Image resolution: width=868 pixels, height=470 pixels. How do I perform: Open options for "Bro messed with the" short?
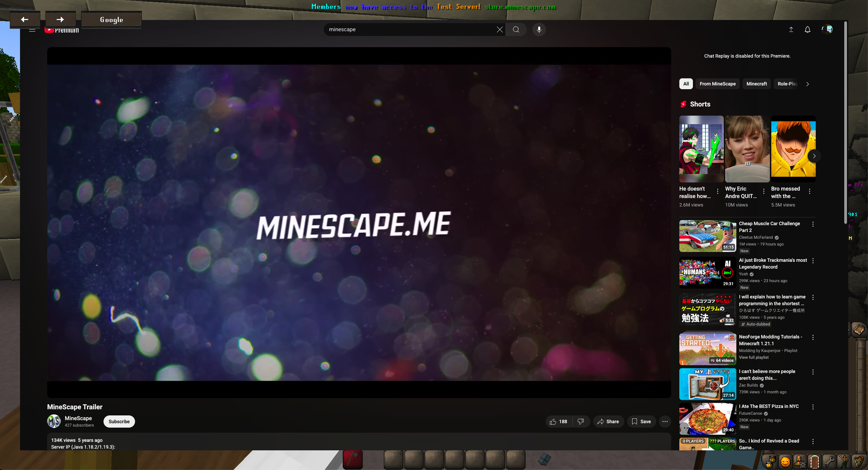click(810, 191)
